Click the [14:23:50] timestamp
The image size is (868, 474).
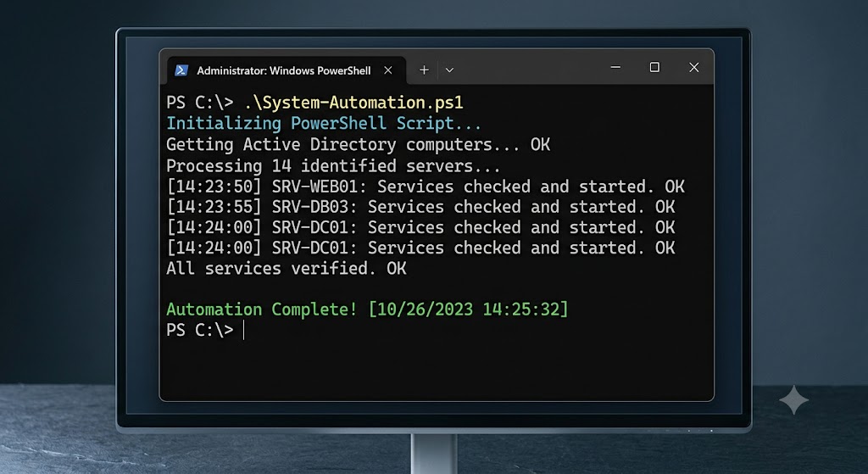coord(214,187)
